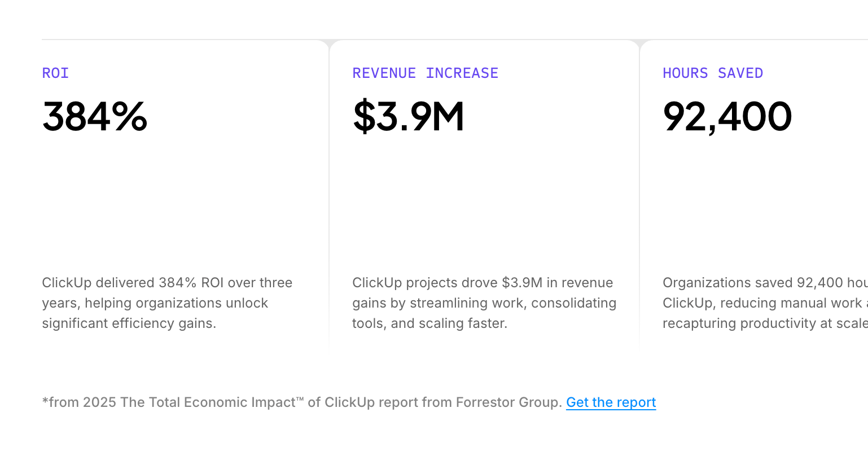868x456 pixels.
Task: Click the "ClickUp delivered 384% ROI" text line
Action: point(167,283)
